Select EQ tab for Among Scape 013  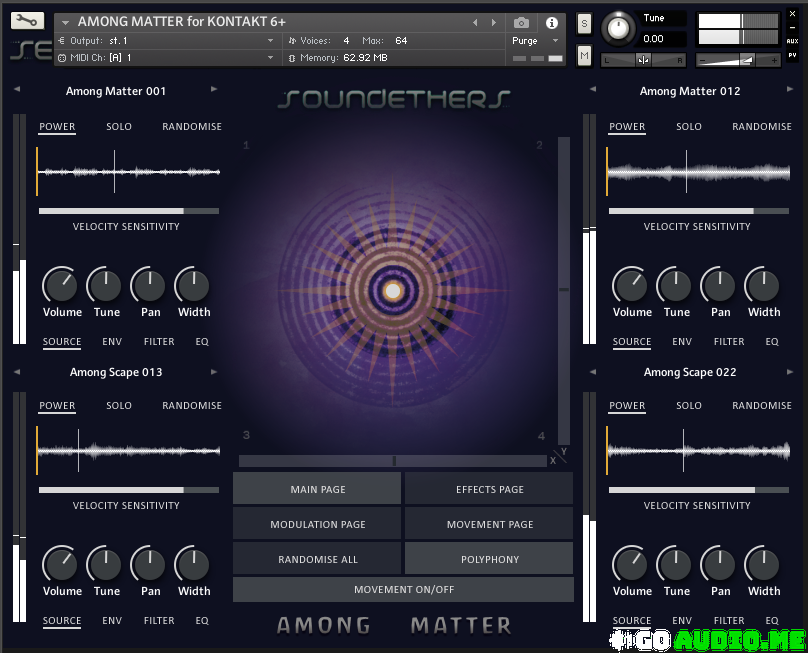click(202, 621)
